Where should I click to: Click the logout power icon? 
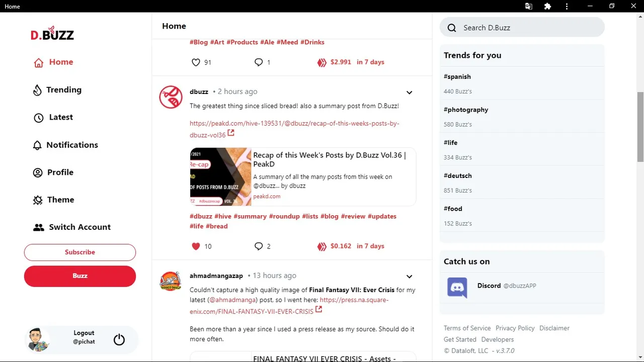point(119,339)
